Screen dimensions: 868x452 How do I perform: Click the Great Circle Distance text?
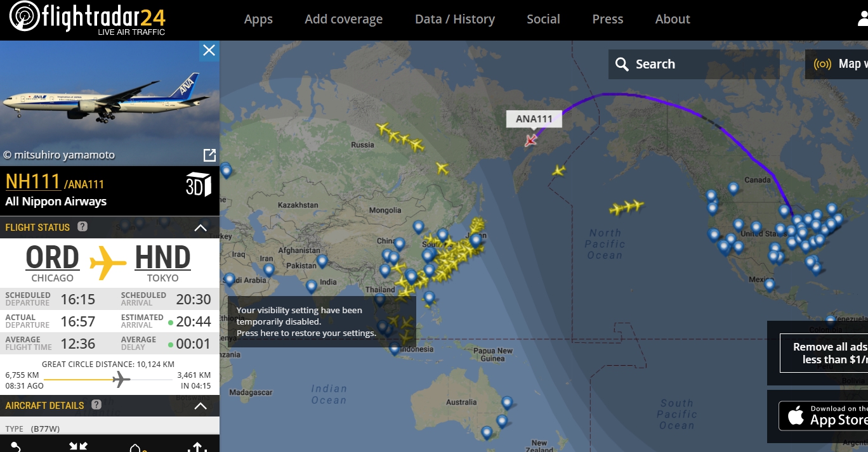108,364
